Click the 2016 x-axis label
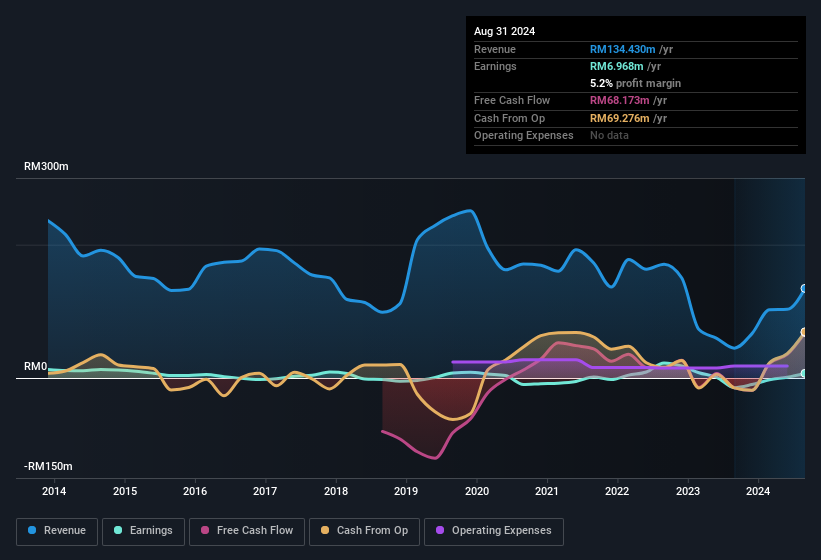The height and width of the screenshot is (560, 821). click(x=195, y=491)
